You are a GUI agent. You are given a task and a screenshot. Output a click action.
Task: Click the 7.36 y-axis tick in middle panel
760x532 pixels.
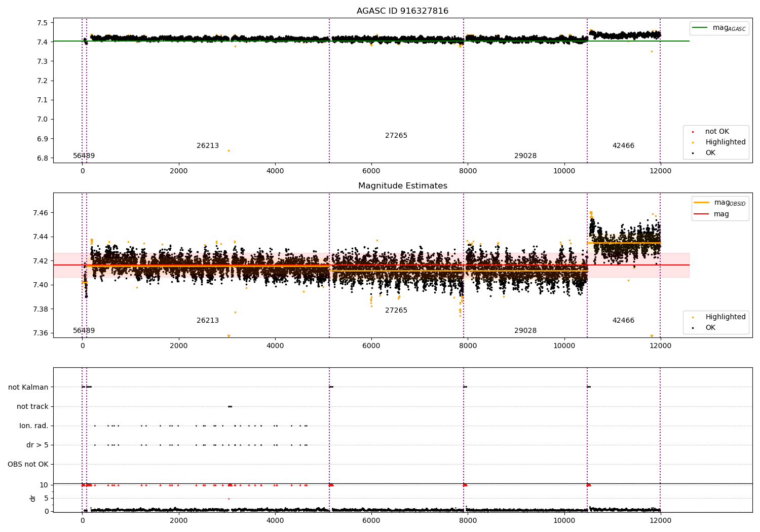pyautogui.click(x=41, y=333)
